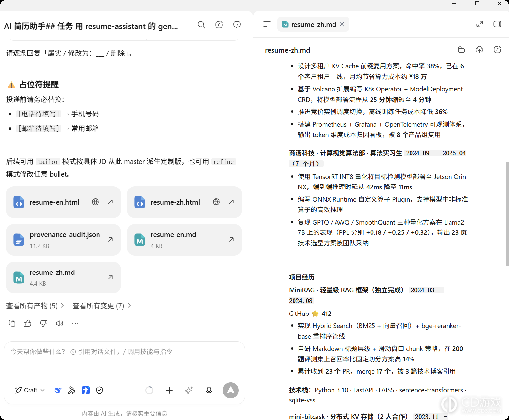509x420 pixels.
Task: Click the provenance-audit.json file name
Action: 65,235
